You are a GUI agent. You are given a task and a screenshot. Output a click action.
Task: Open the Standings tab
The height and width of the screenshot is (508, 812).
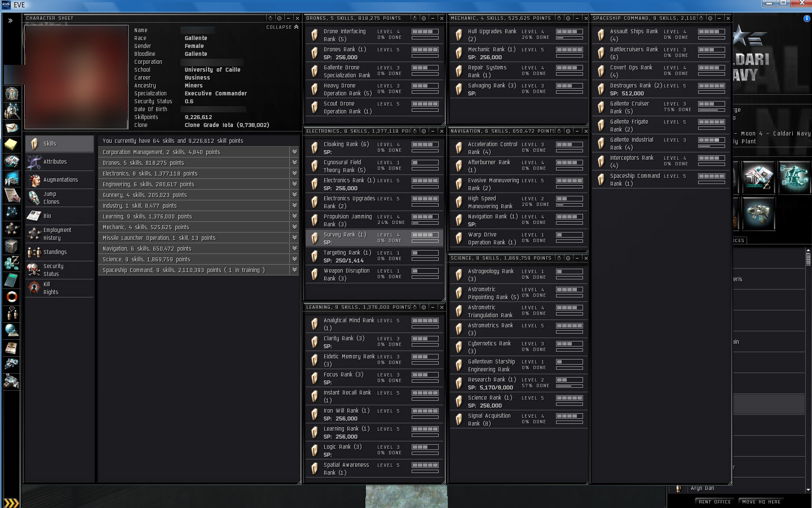[x=59, y=252]
